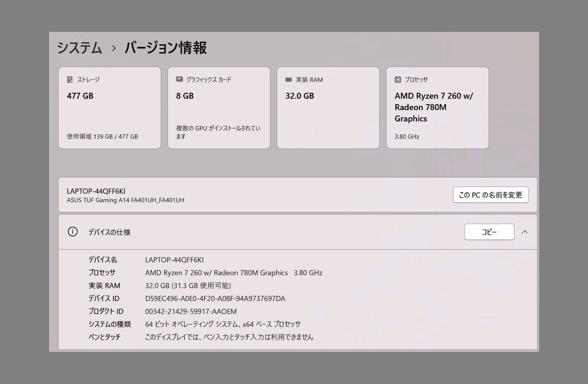The width and height of the screenshot is (588, 384).
Task: Click the 実装 RAM memory icon
Action: point(288,79)
